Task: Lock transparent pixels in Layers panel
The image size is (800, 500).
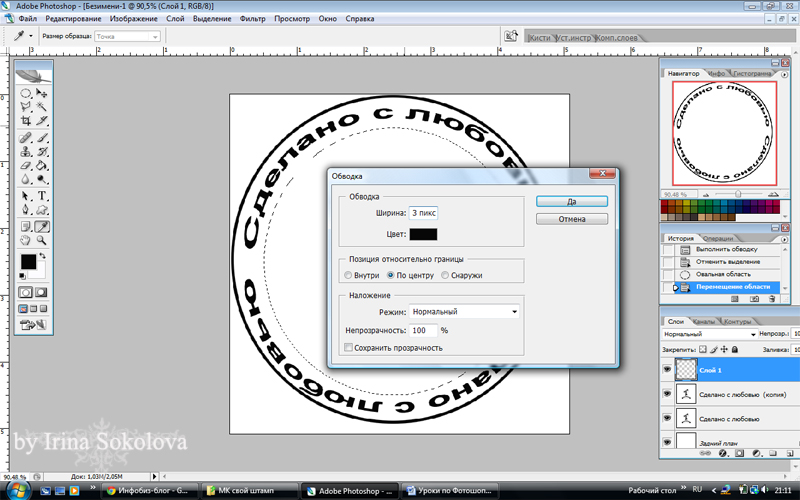Action: pyautogui.click(x=703, y=349)
